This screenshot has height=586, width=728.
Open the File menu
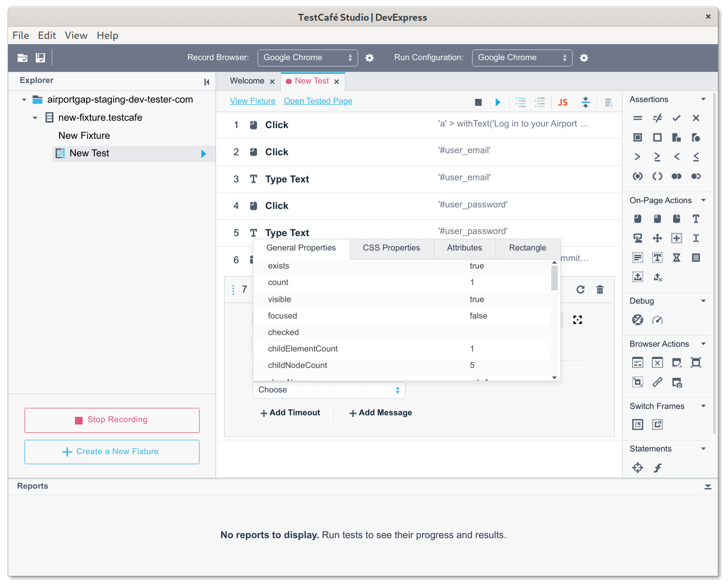pos(21,36)
